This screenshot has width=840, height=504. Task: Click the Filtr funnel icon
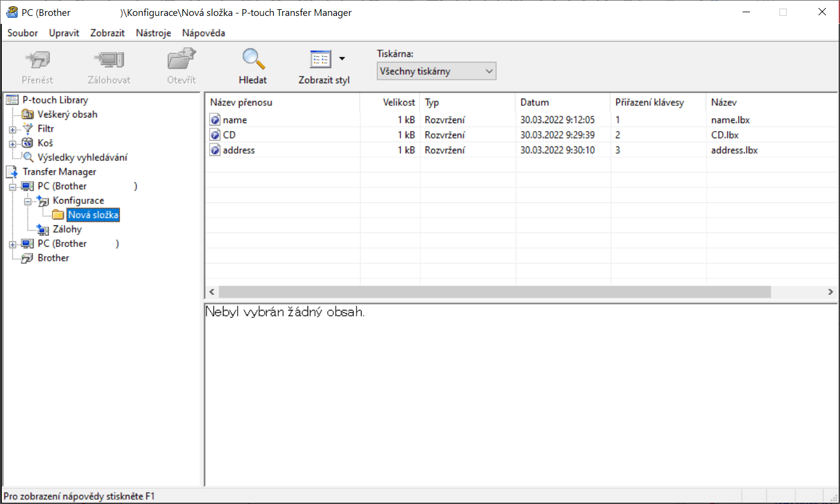(28, 129)
